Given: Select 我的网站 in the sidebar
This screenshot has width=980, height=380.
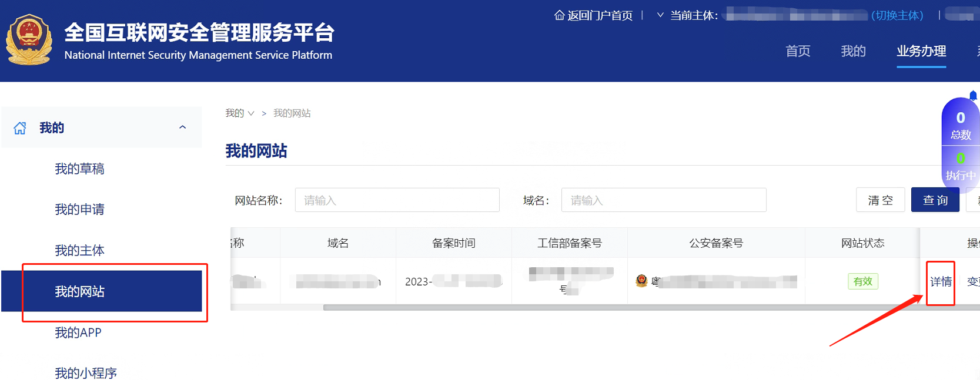Looking at the screenshot, I should pyautogui.click(x=102, y=291).
